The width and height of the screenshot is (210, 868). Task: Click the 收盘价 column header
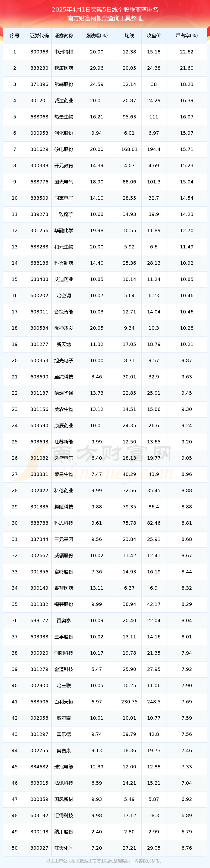pos(154,35)
